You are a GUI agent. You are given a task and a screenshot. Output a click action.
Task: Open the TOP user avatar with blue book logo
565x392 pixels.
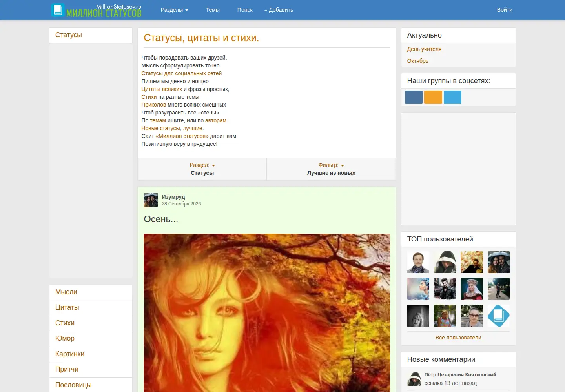click(499, 316)
